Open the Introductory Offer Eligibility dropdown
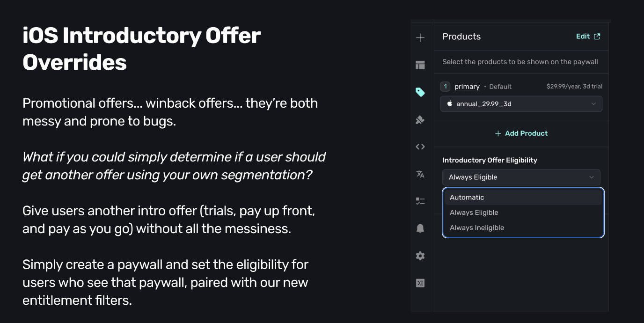Viewport: 644px width, 323px height. [x=521, y=177]
